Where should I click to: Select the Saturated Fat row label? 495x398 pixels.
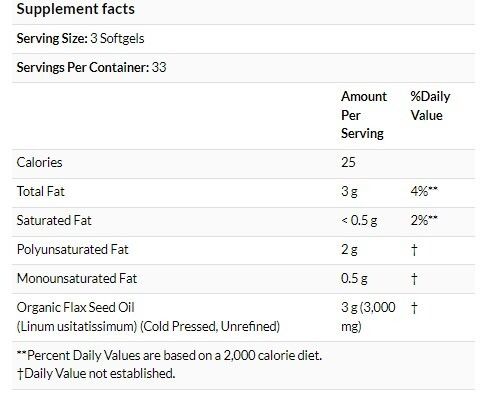click(x=54, y=220)
